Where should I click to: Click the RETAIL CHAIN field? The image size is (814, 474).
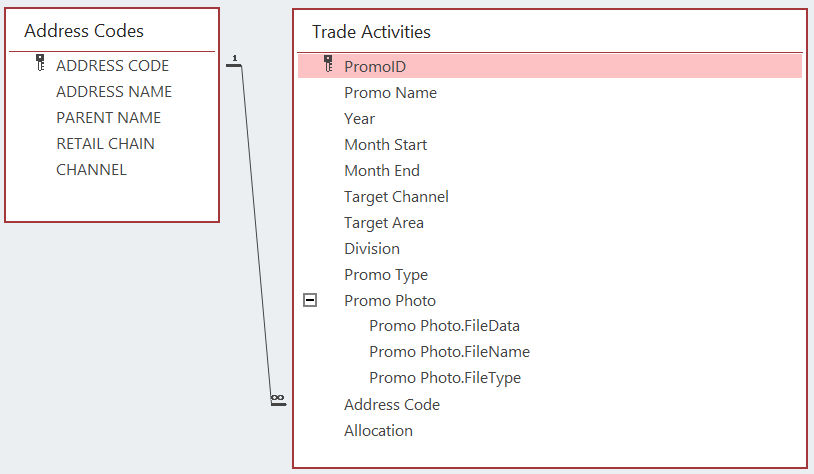coord(105,144)
